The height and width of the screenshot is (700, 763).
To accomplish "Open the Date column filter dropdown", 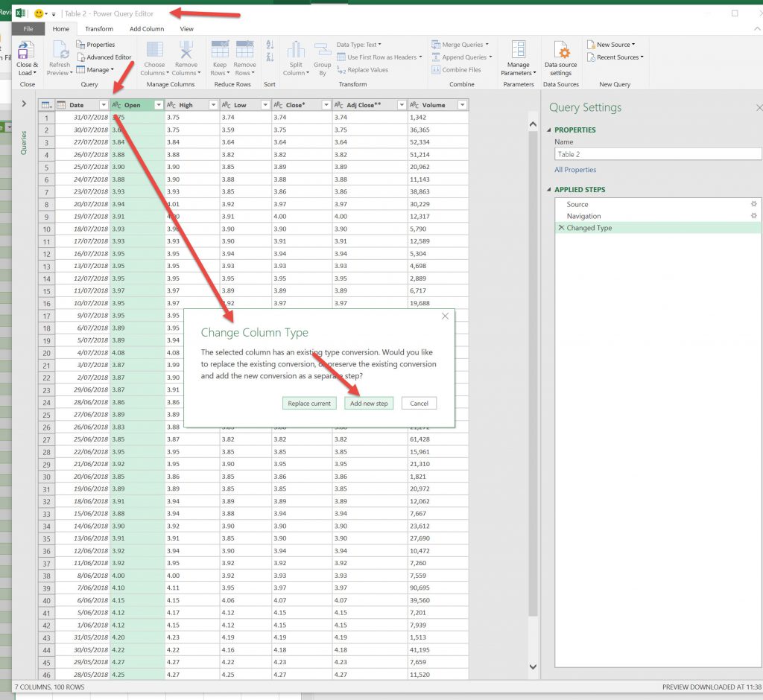I will [x=104, y=105].
